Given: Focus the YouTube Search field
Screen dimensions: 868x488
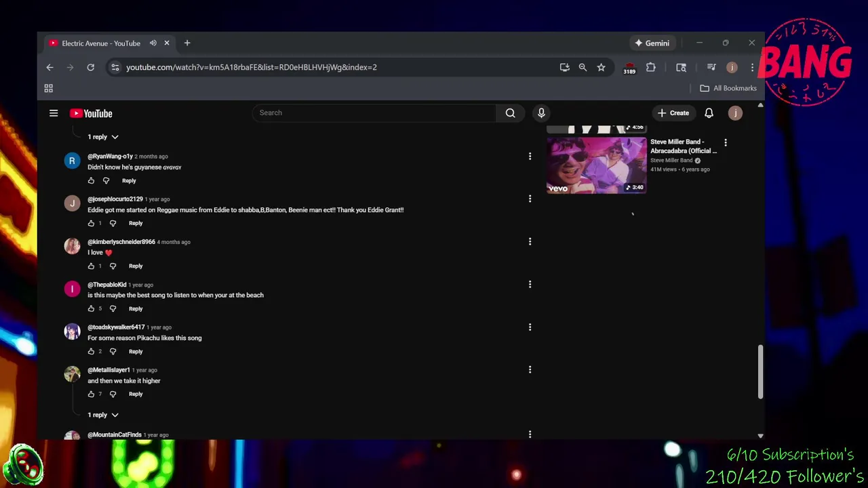Looking at the screenshot, I should tap(374, 113).
